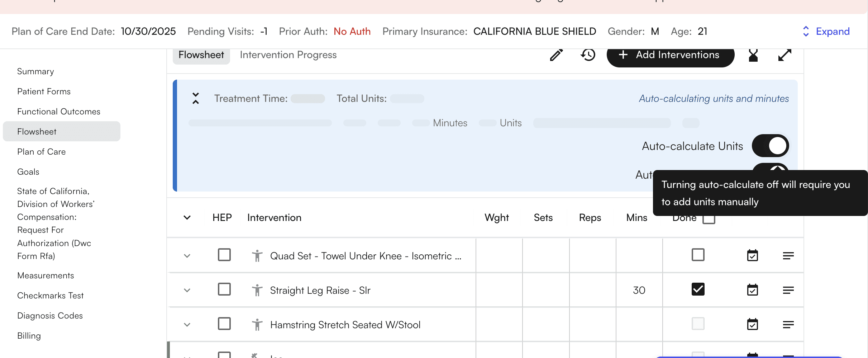This screenshot has width=868, height=358.
Task: Click notes lines icon for Quad Set row
Action: (788, 256)
